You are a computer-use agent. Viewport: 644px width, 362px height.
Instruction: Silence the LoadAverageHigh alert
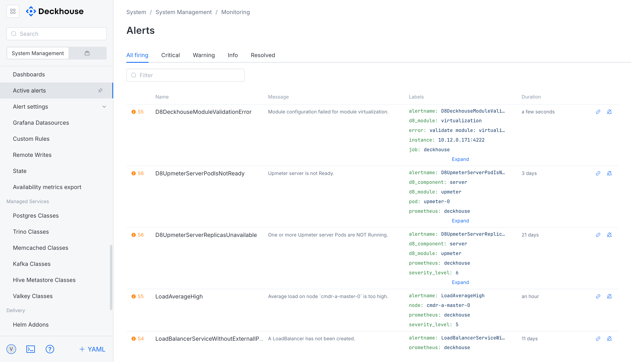[609, 296]
